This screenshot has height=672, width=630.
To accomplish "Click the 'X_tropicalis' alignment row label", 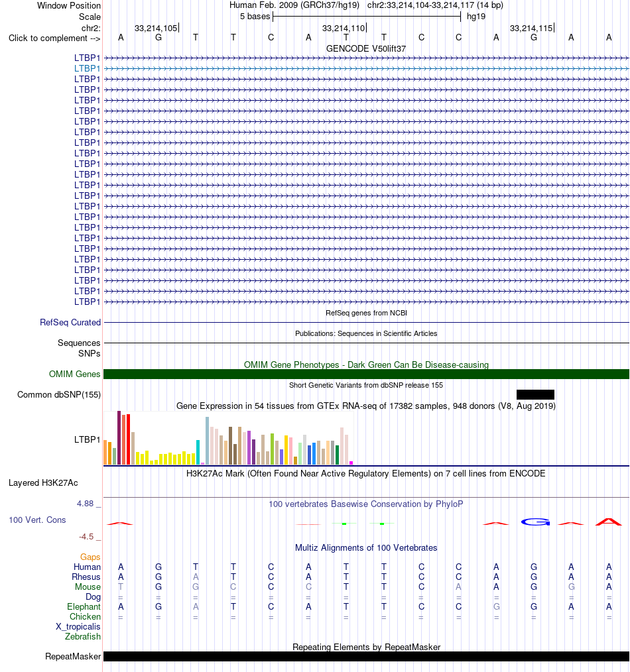I will (78, 626).
